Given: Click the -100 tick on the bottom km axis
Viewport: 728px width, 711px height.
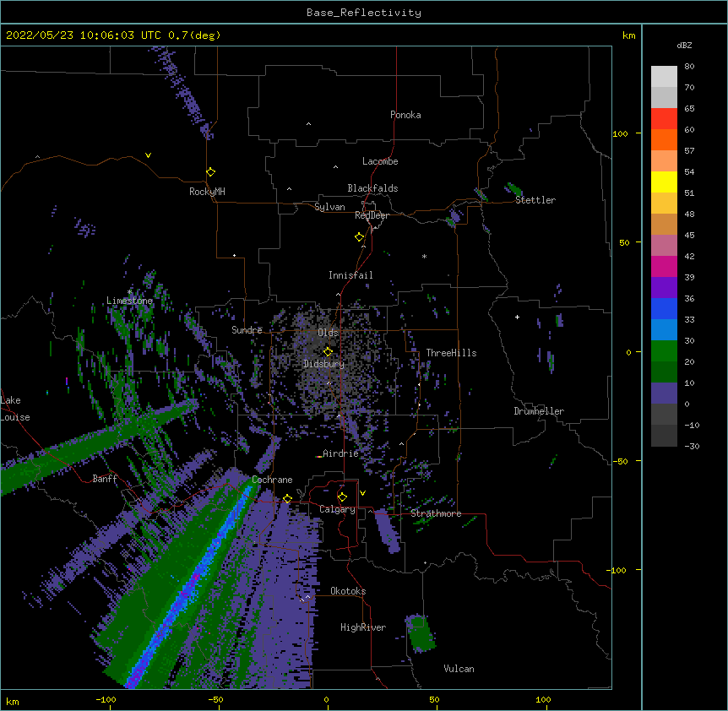Looking at the screenshot, I should 106,699.
